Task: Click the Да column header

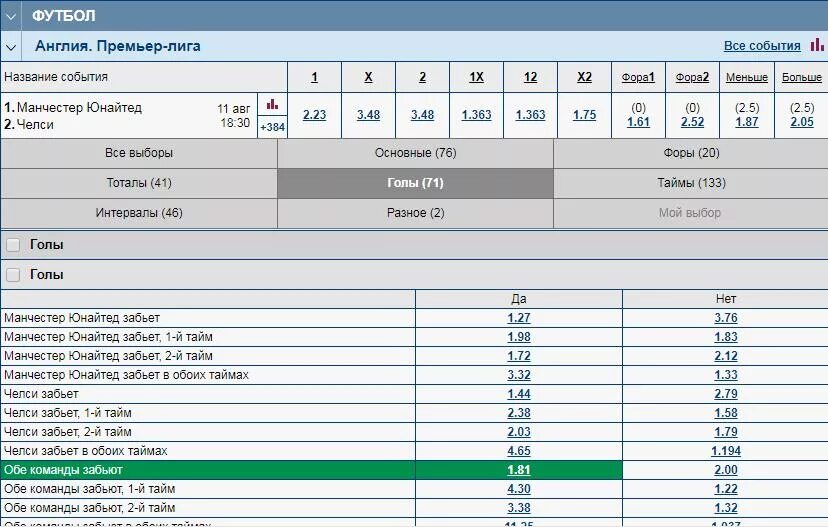Action: pos(519,299)
